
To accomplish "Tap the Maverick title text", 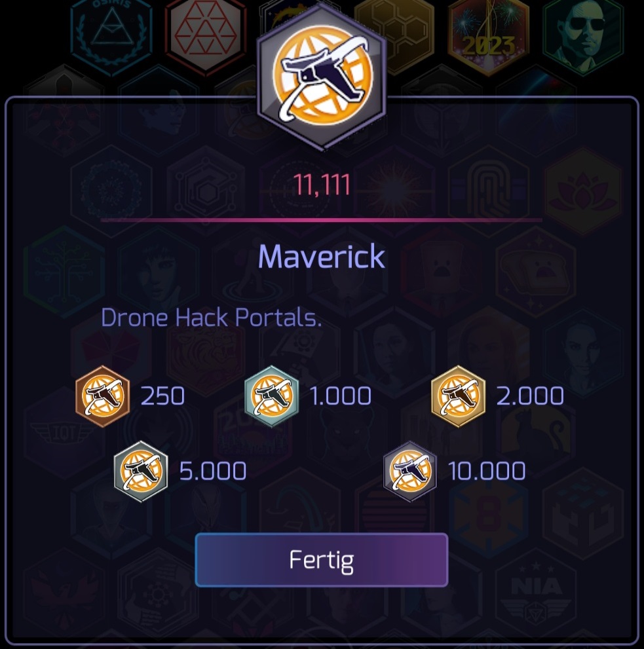I will 322,257.
